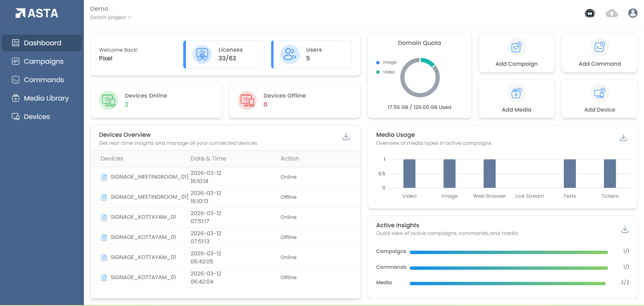Download the Active Insights data
The height and width of the screenshot is (306, 644).
coord(625,230)
